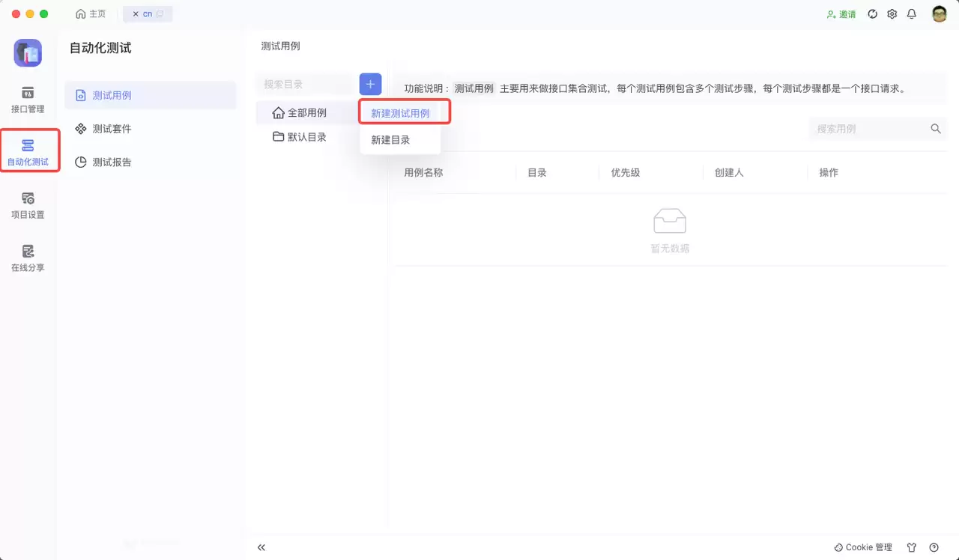Open Cookie 管理

pos(863,547)
